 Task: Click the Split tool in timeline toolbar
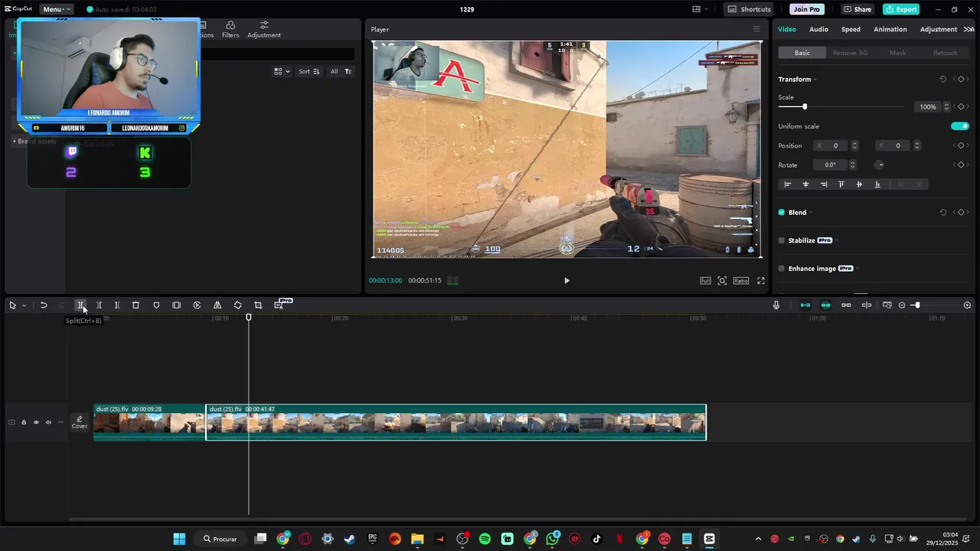tap(80, 305)
